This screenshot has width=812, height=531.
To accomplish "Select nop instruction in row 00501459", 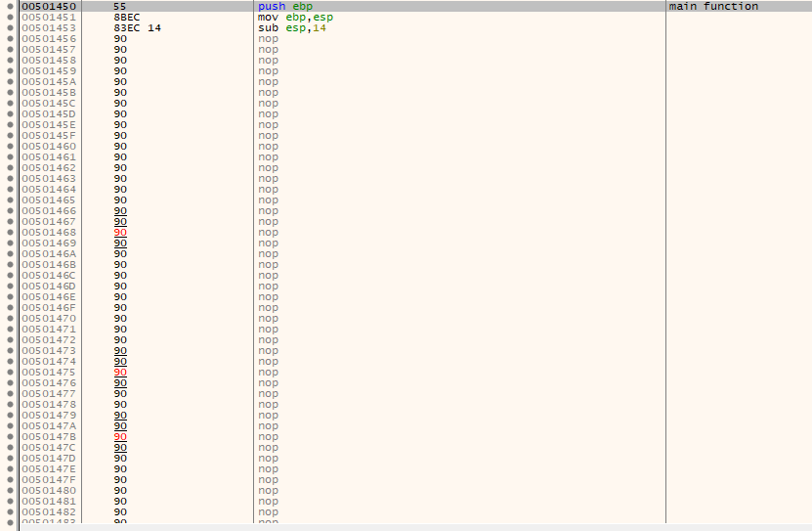I will tap(269, 71).
